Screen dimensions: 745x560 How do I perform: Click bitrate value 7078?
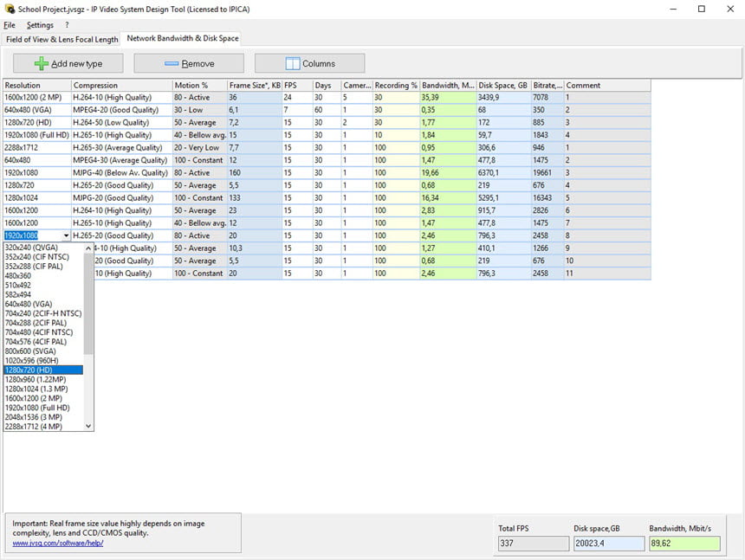[x=547, y=97]
